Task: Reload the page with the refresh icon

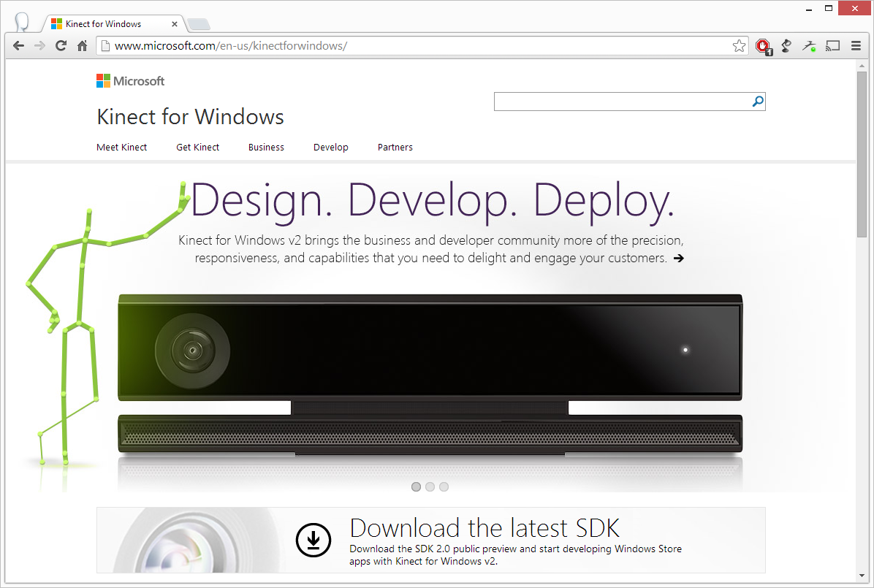Action: [61, 46]
